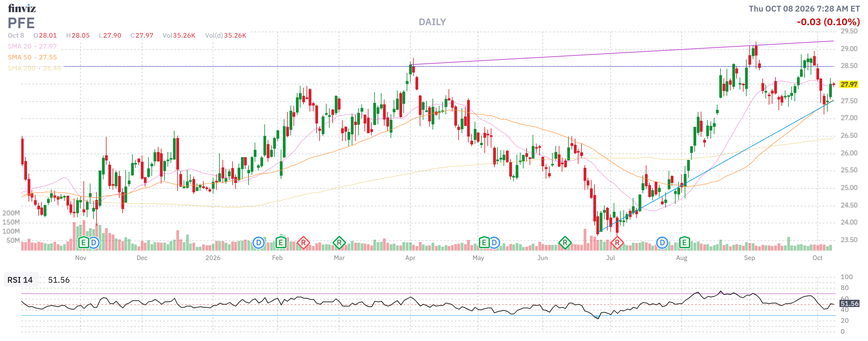The width and height of the screenshot is (868, 341).
Task: Open the late July dividend D marker
Action: tap(662, 243)
